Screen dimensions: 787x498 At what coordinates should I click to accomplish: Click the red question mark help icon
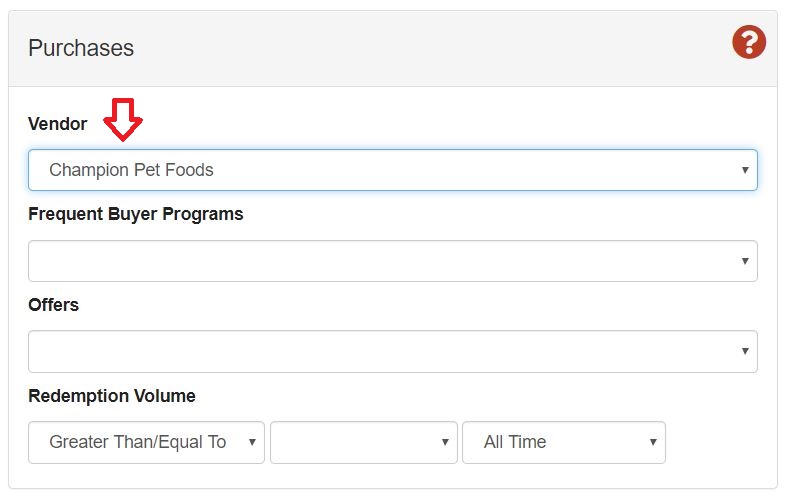[x=748, y=42]
